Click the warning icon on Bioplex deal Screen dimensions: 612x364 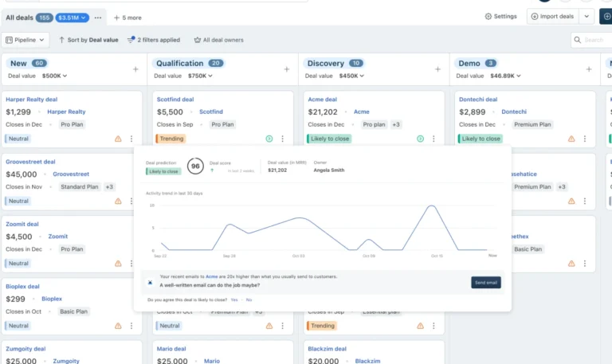coord(118,326)
